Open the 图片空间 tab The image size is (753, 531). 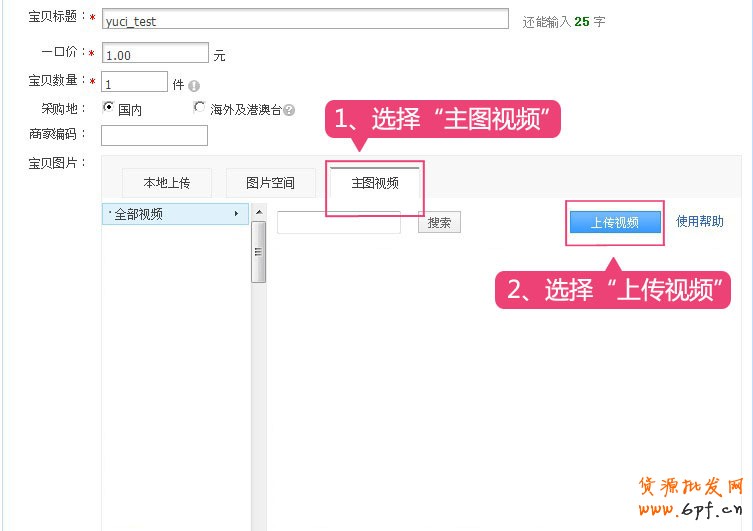click(270, 183)
